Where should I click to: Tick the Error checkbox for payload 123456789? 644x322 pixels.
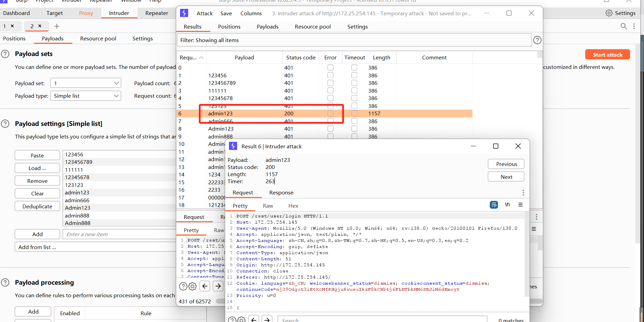coord(330,83)
